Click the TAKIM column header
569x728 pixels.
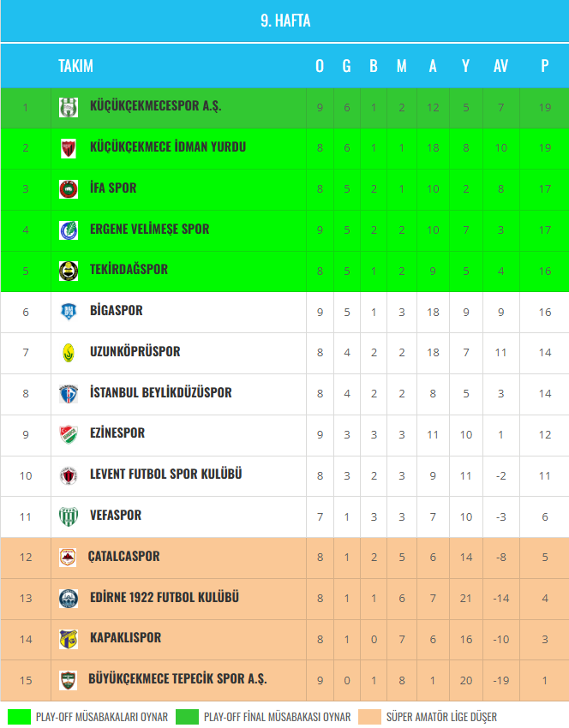click(75, 66)
